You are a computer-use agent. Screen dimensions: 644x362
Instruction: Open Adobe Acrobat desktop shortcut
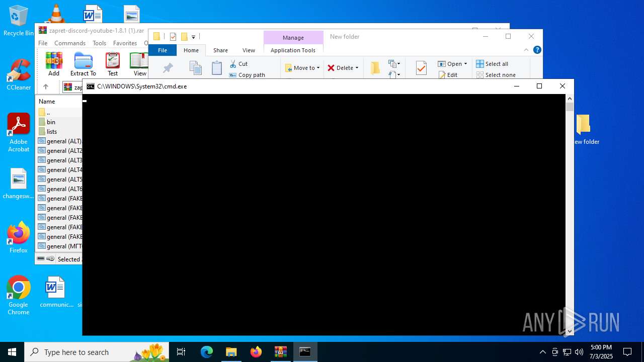coord(19,133)
